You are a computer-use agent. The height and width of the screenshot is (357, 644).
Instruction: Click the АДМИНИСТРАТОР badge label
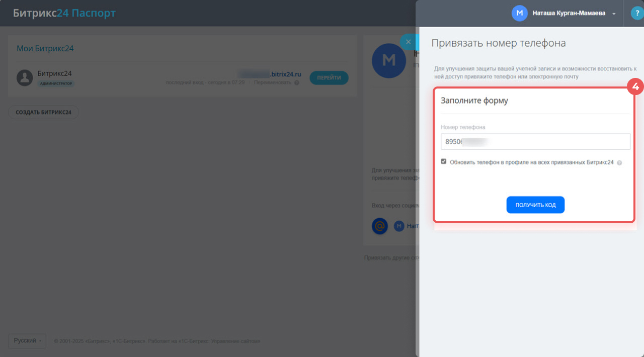point(56,83)
